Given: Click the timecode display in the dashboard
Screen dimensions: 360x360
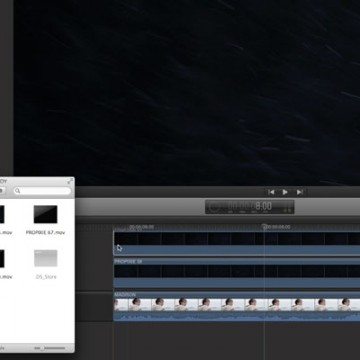Looking at the screenshot, I should click(250, 207).
